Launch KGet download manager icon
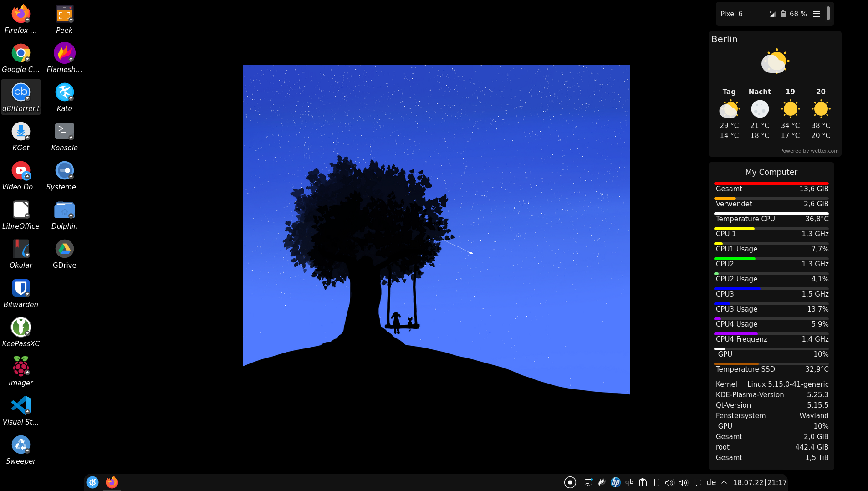Viewport: 868px width, 491px height. (x=20, y=137)
